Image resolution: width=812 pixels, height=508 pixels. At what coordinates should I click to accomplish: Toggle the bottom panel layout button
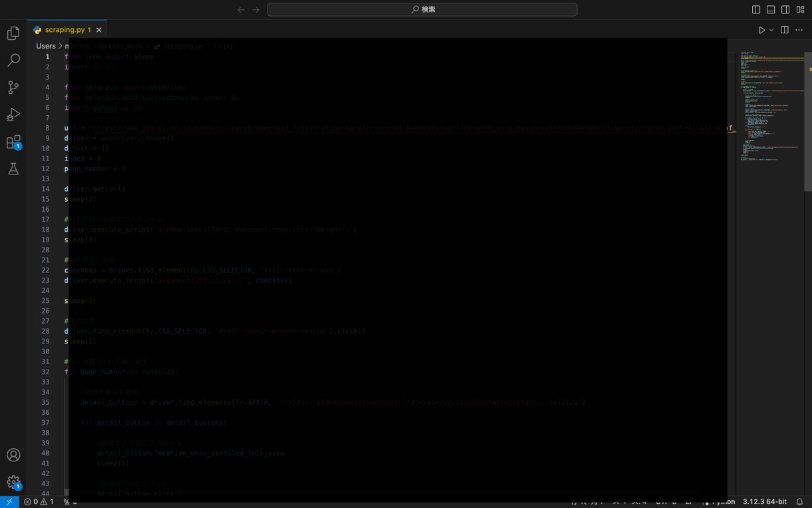pos(771,9)
